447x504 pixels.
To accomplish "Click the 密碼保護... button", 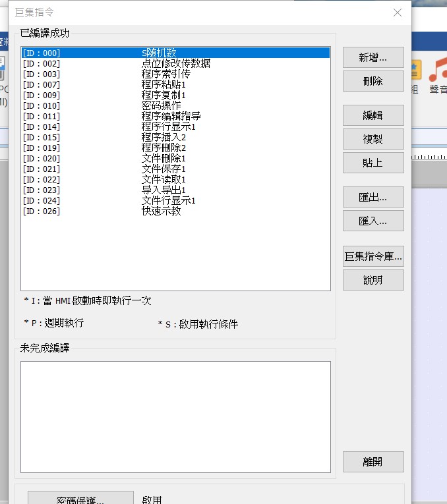I will pos(80,498).
